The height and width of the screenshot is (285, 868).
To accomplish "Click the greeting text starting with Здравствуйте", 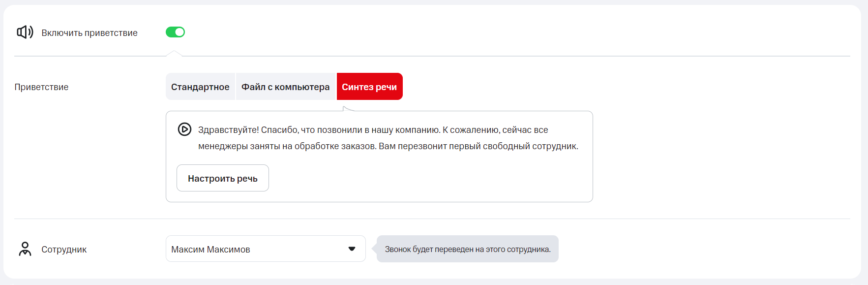I will 373,130.
